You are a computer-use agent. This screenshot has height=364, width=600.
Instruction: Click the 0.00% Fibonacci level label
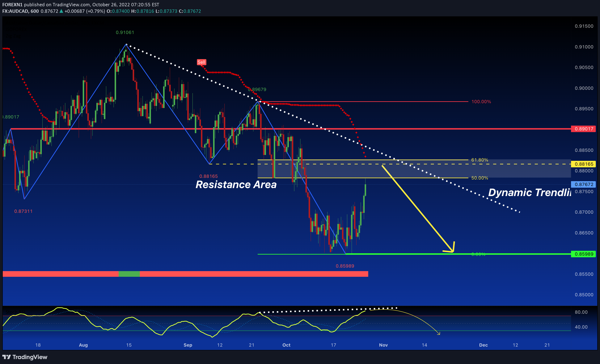click(x=478, y=254)
